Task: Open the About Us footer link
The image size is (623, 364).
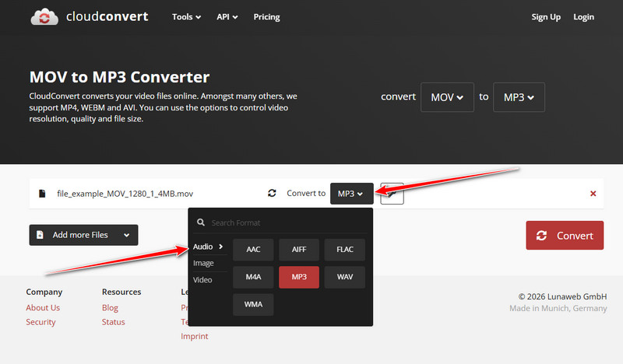Action: 43,308
